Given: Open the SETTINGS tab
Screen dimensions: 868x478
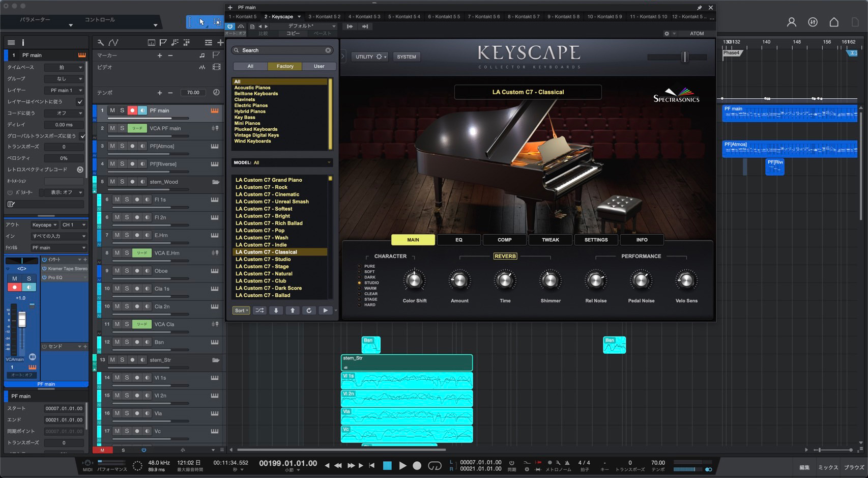Looking at the screenshot, I should point(596,240).
